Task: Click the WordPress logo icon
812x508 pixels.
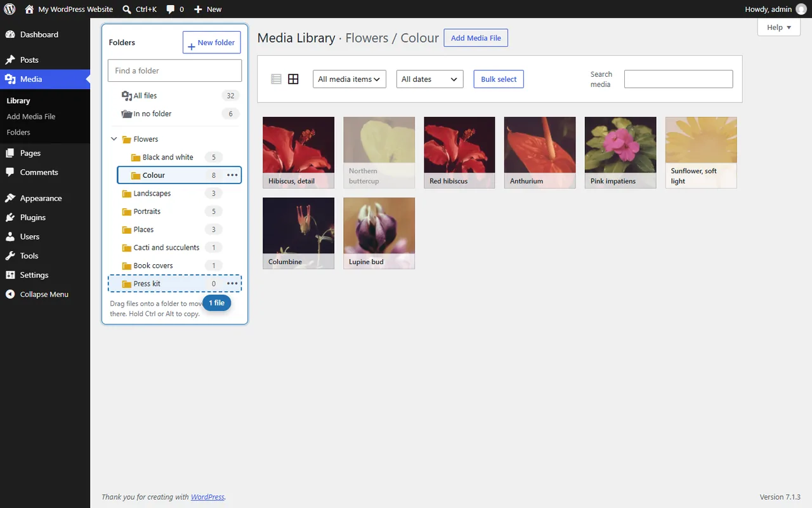Action: point(10,9)
